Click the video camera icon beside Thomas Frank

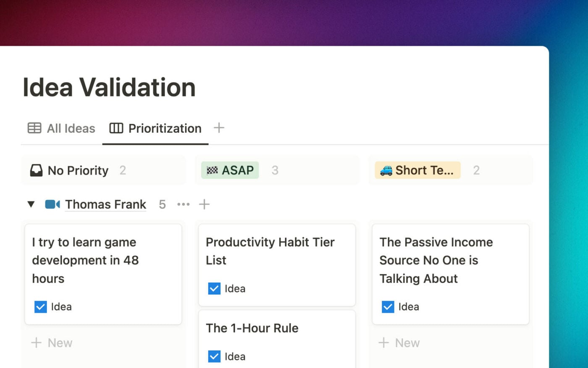(52, 204)
